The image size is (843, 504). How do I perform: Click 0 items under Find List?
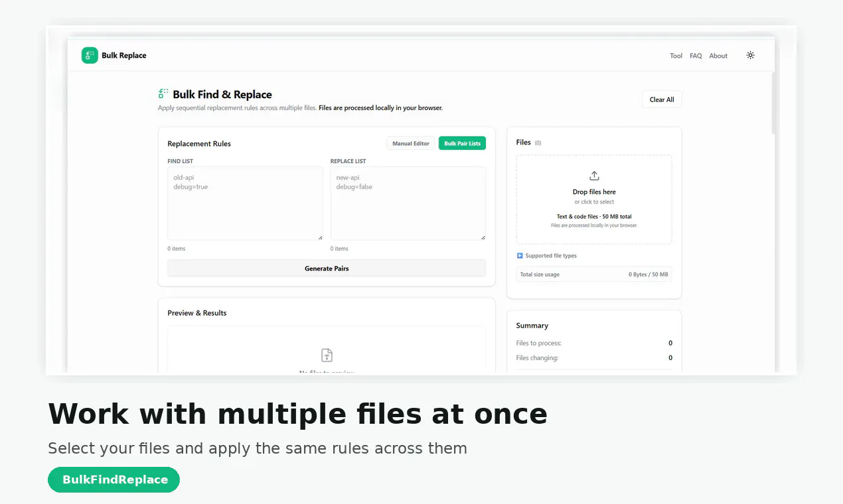(177, 249)
